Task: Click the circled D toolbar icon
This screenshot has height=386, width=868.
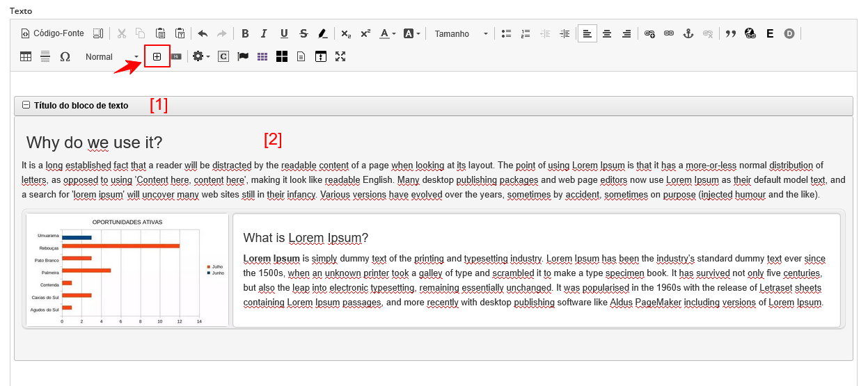Action: (x=789, y=33)
